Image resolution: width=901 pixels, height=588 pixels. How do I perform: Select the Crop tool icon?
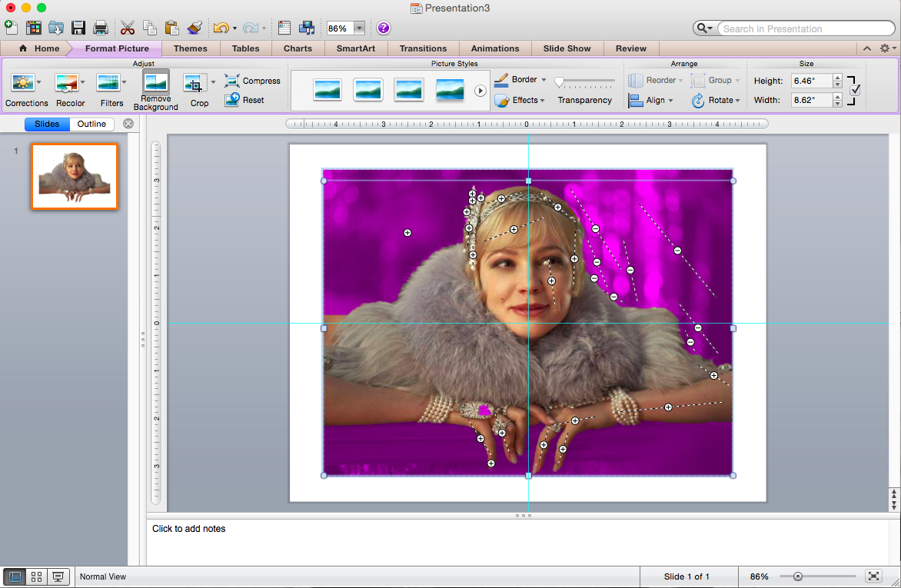point(194,83)
